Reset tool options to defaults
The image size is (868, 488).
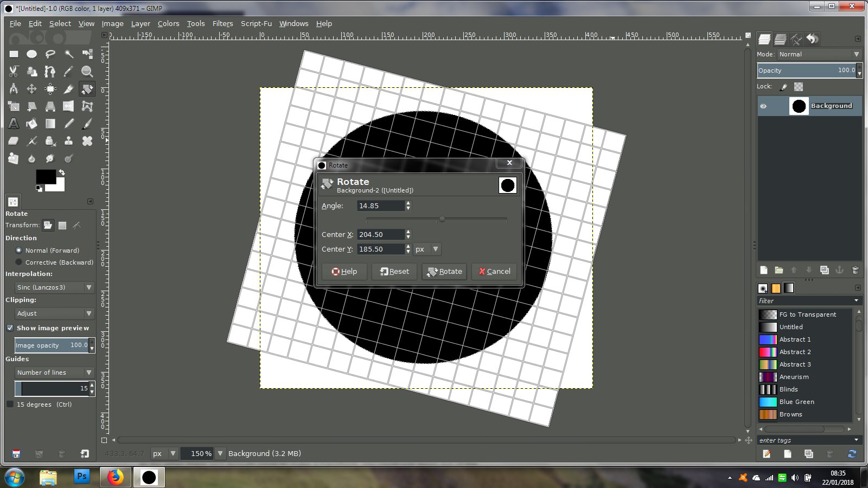click(x=85, y=454)
